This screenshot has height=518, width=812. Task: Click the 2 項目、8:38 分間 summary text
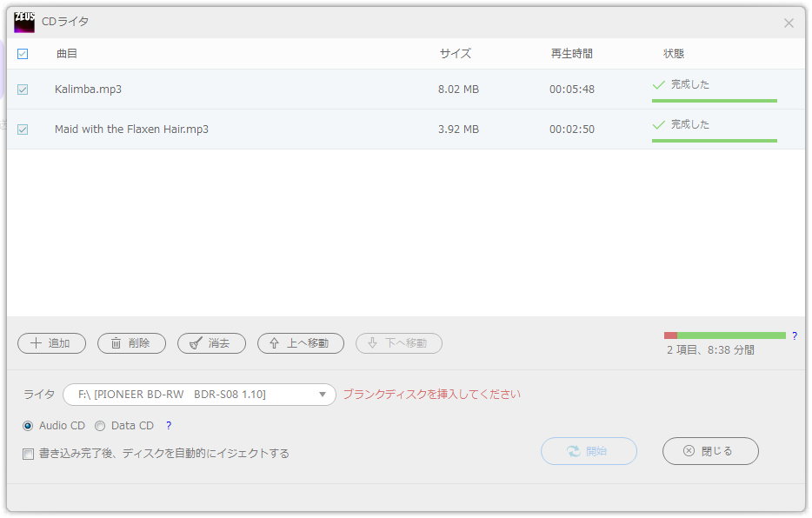pyautogui.click(x=710, y=350)
